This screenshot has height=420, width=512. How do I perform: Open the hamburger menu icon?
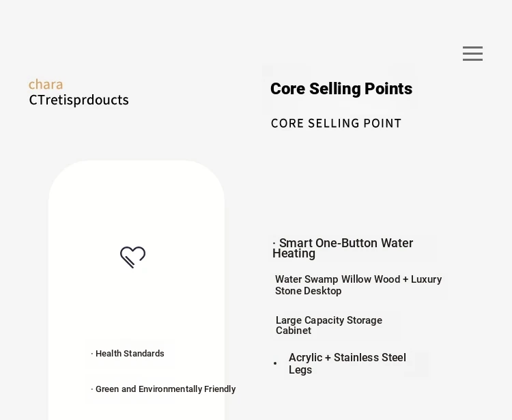point(472,53)
